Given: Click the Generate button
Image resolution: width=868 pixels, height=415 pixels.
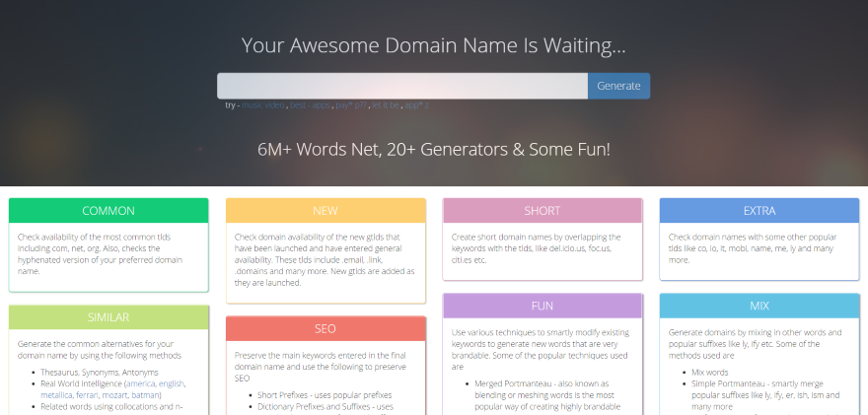Looking at the screenshot, I should (x=618, y=86).
